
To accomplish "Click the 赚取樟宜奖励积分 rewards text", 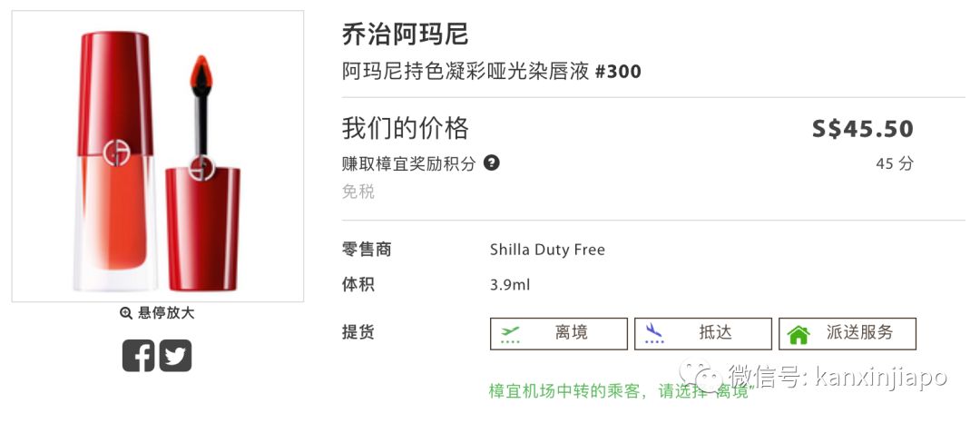I will (x=408, y=164).
